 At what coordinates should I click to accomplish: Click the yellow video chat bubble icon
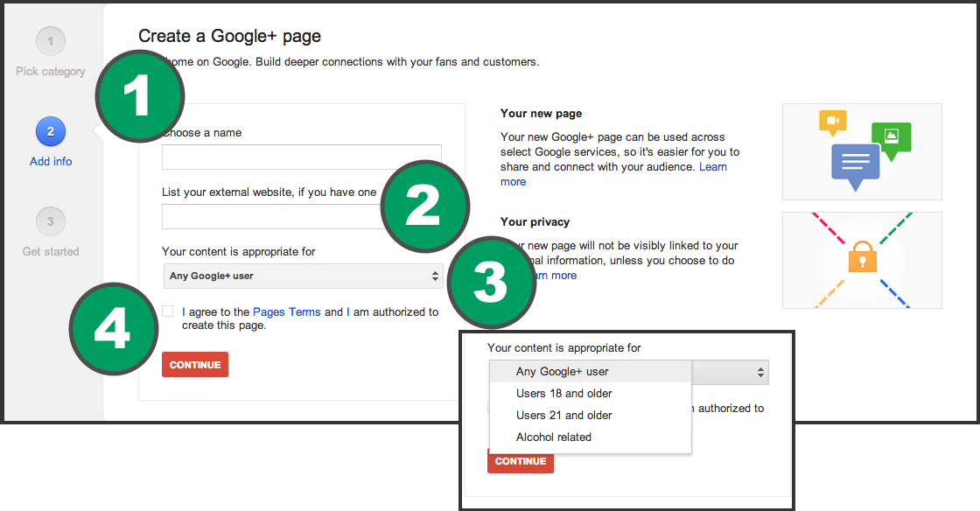833,123
